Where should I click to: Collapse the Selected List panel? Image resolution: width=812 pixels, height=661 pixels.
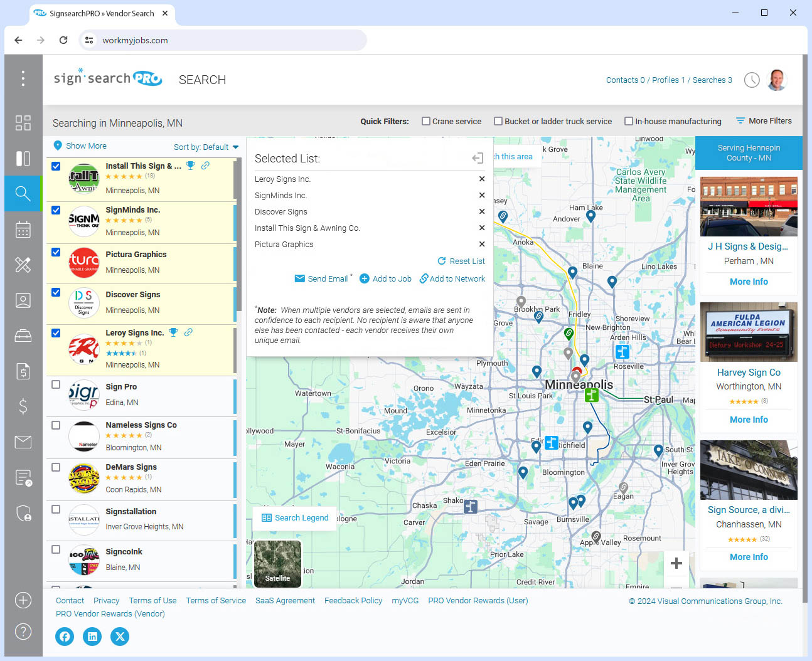pos(478,159)
